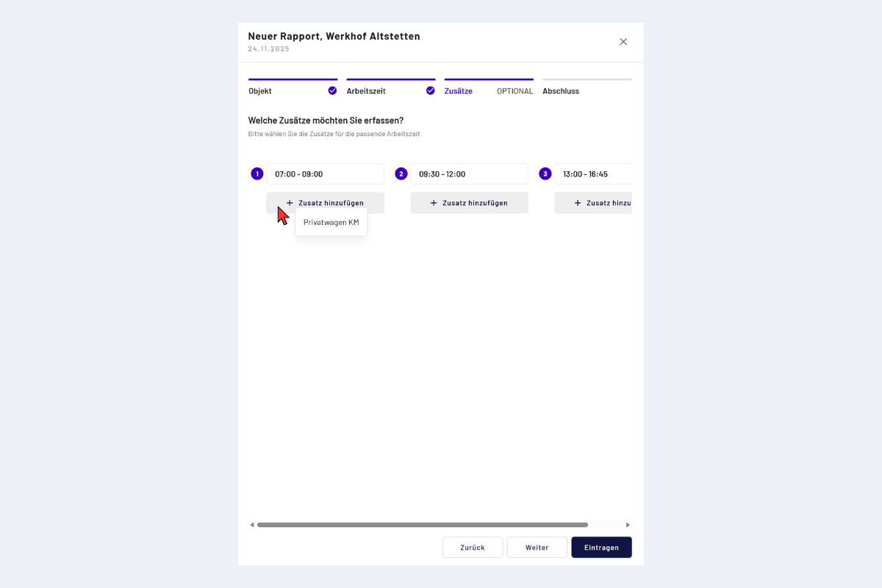This screenshot has width=882, height=588.
Task: Click the horizontal scrollbar thumb
Action: click(x=422, y=525)
